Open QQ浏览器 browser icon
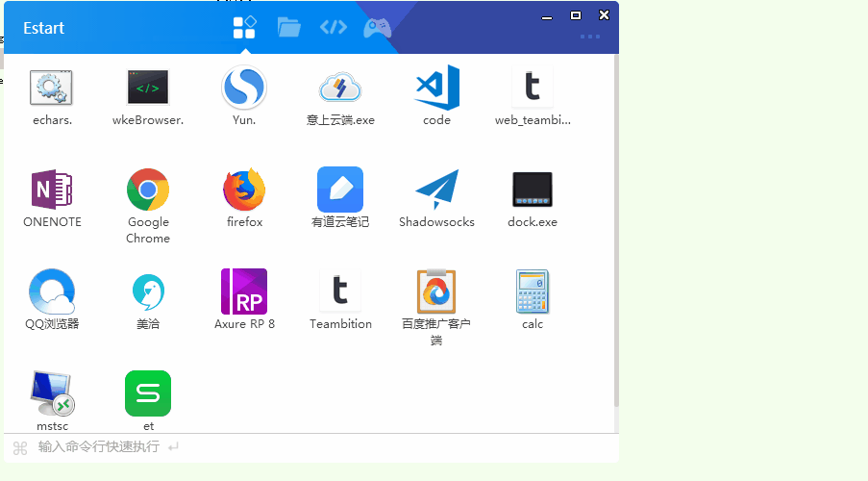The width and height of the screenshot is (868, 481). pyautogui.click(x=52, y=291)
